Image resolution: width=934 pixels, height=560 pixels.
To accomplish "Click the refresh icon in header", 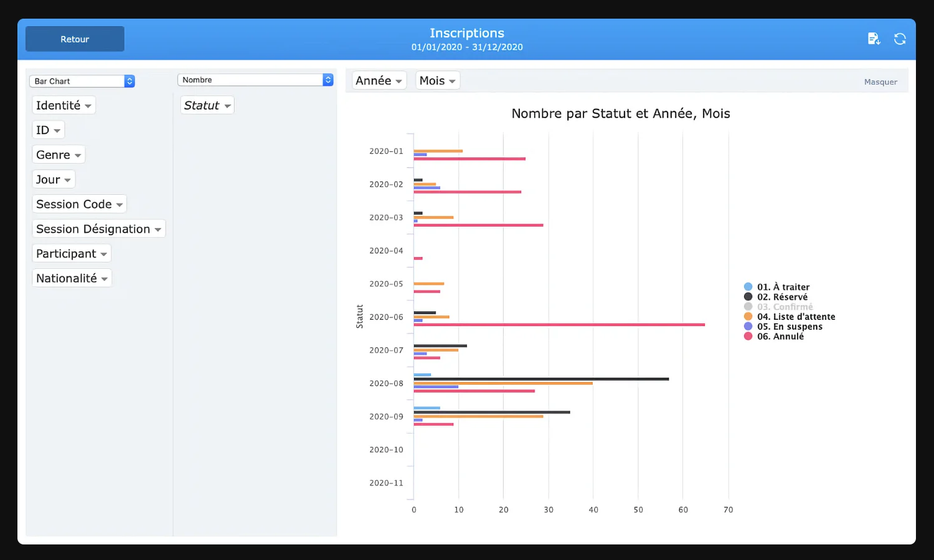I will [900, 39].
